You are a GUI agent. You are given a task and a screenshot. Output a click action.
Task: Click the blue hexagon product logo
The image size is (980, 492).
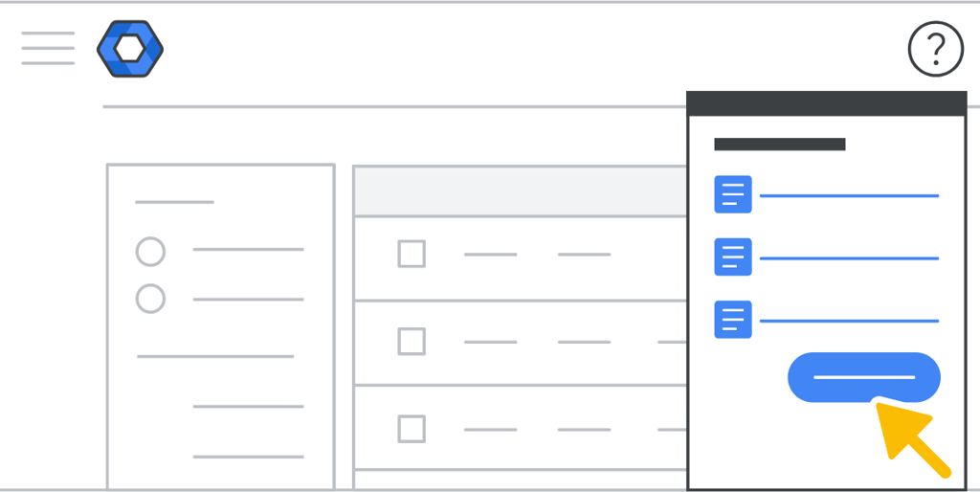(130, 49)
